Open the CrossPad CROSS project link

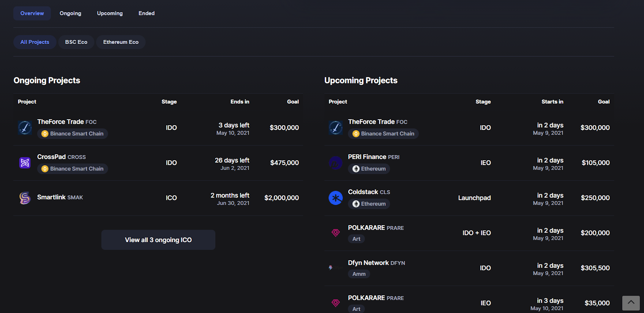click(x=62, y=157)
